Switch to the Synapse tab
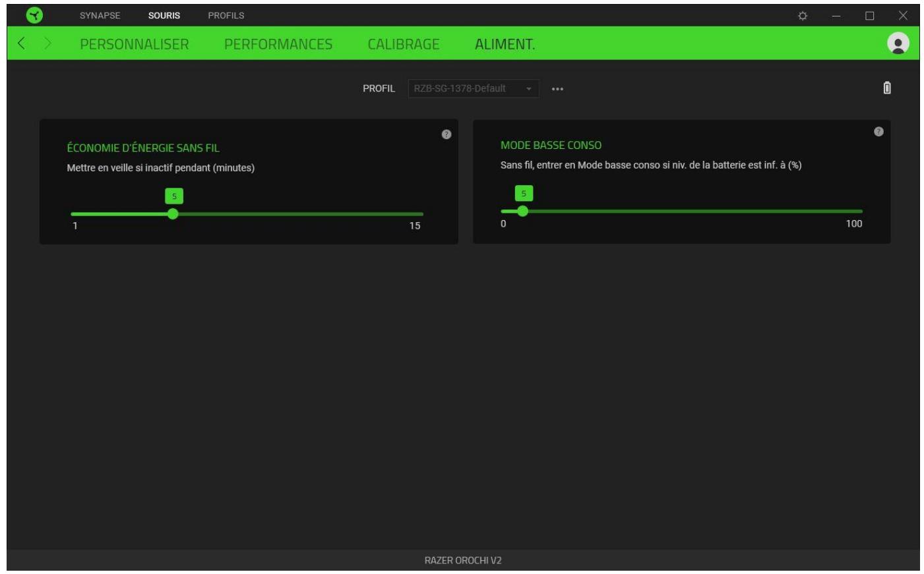The width and height of the screenshot is (924, 574). point(100,15)
